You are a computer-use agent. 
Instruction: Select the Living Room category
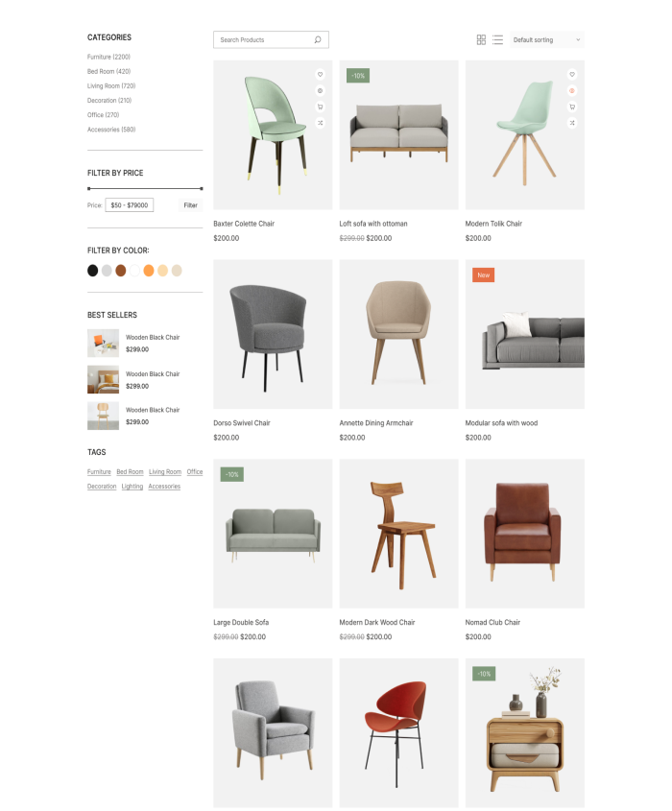(x=111, y=85)
